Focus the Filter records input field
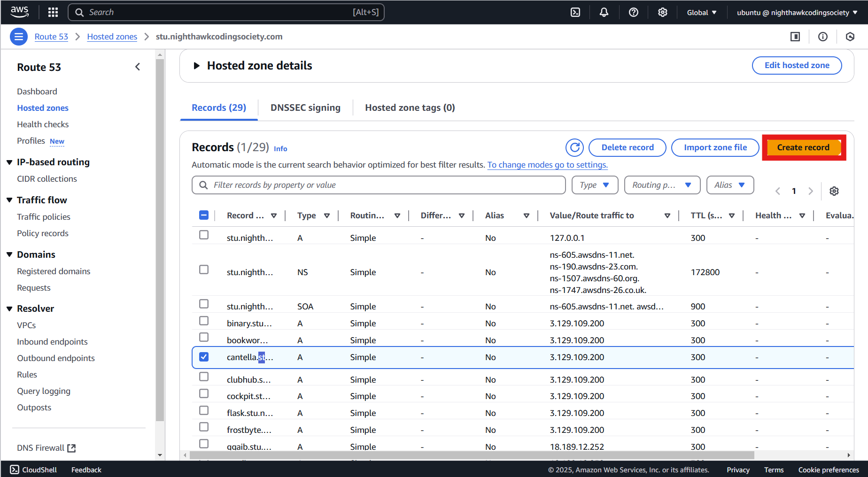 point(379,185)
